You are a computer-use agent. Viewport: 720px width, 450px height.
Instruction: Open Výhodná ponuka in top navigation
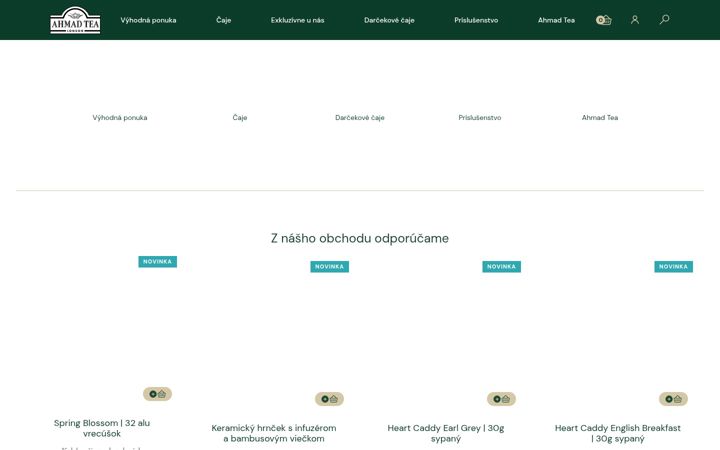tap(148, 20)
